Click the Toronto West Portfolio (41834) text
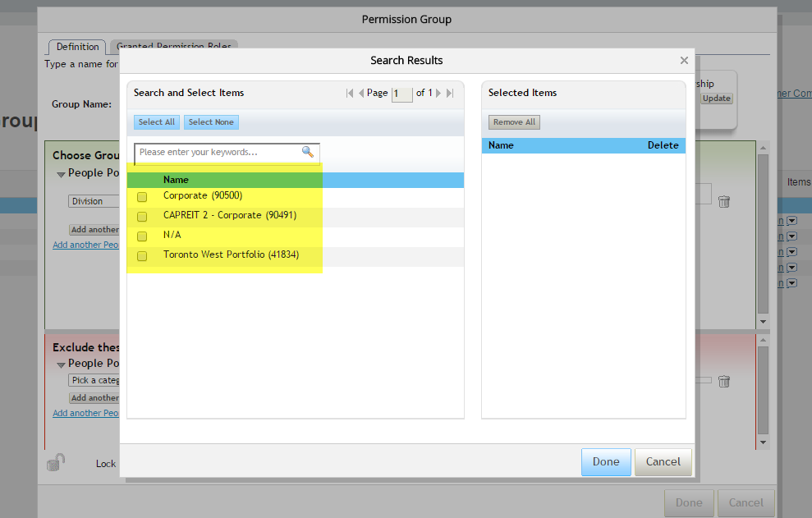 click(x=231, y=254)
